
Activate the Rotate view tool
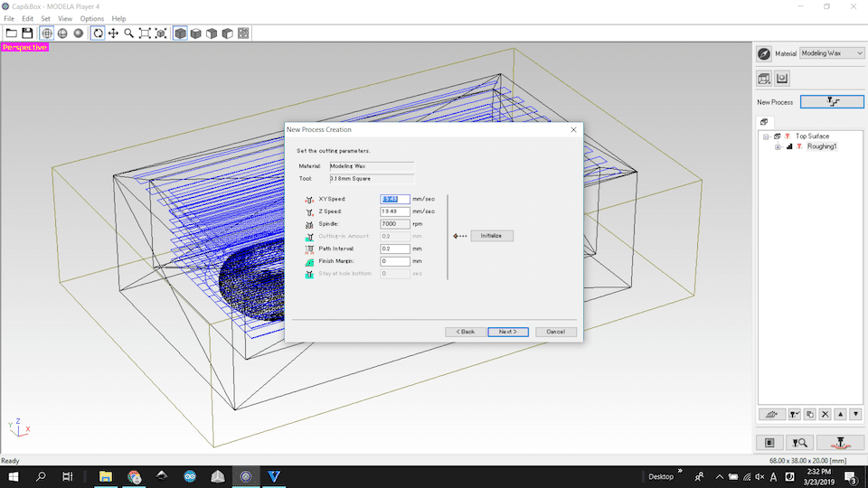point(98,33)
